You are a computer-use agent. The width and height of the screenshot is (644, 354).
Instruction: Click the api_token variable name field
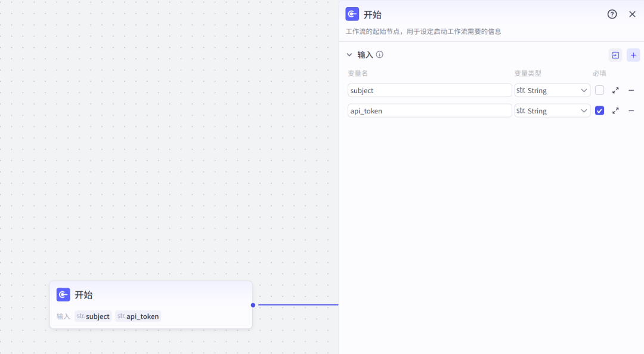coord(429,110)
